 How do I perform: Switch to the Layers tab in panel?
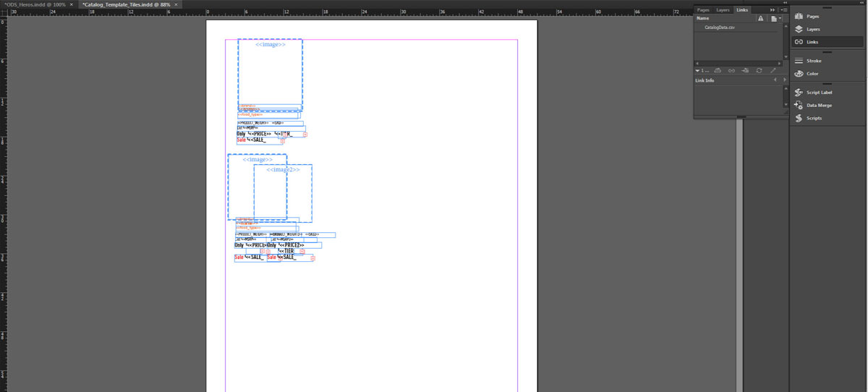click(x=723, y=10)
